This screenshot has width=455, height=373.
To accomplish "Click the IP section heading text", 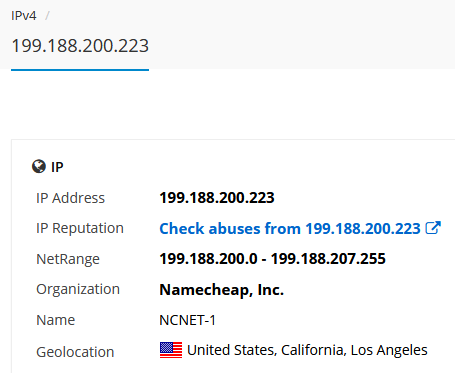I will pyautogui.click(x=57, y=167).
